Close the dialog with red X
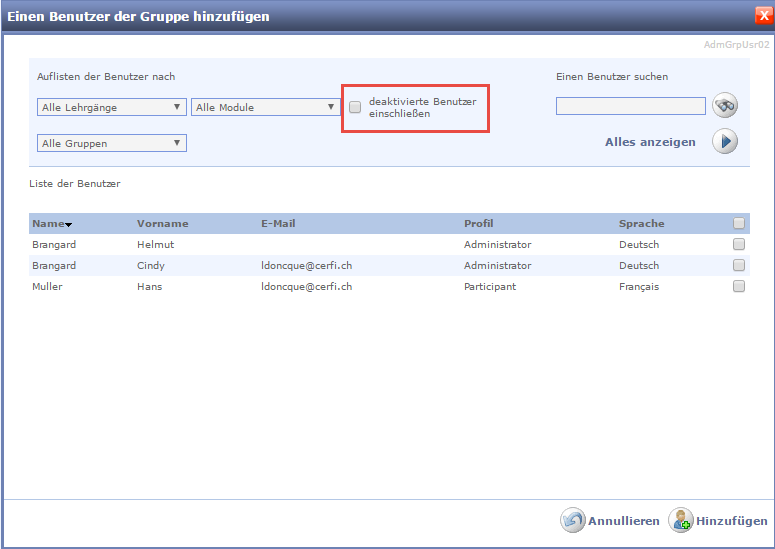This screenshot has height=549, width=775. (x=763, y=15)
